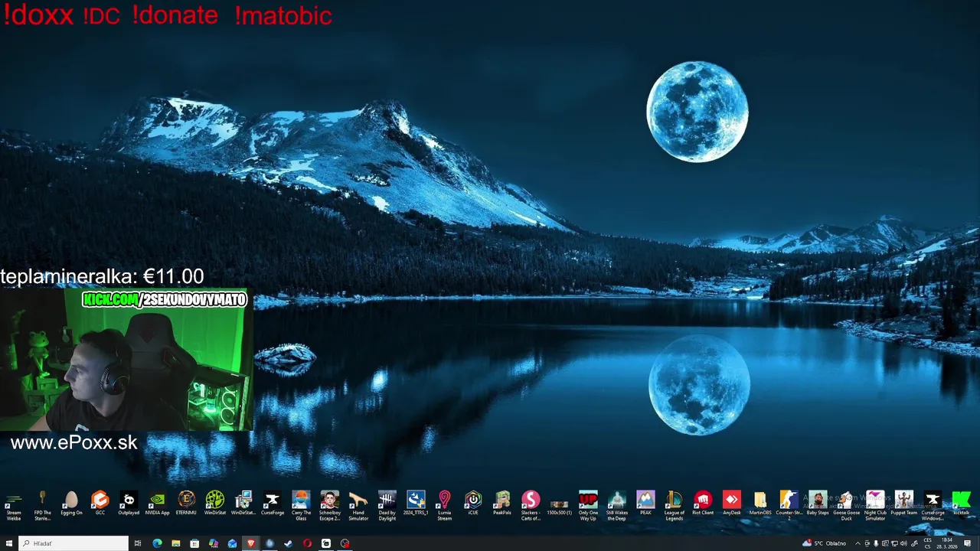The width and height of the screenshot is (980, 551).
Task: Open the Slackers - Carts of shortcut
Action: click(531, 506)
